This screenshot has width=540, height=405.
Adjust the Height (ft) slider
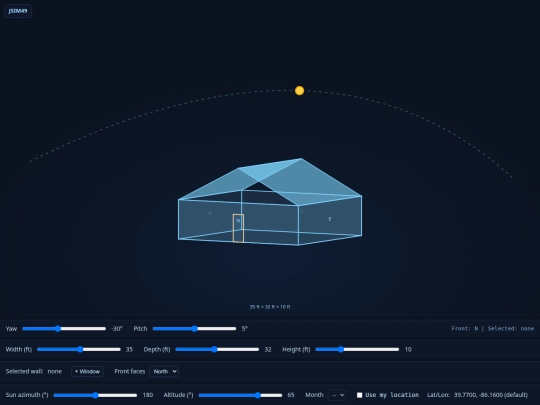[x=357, y=349]
